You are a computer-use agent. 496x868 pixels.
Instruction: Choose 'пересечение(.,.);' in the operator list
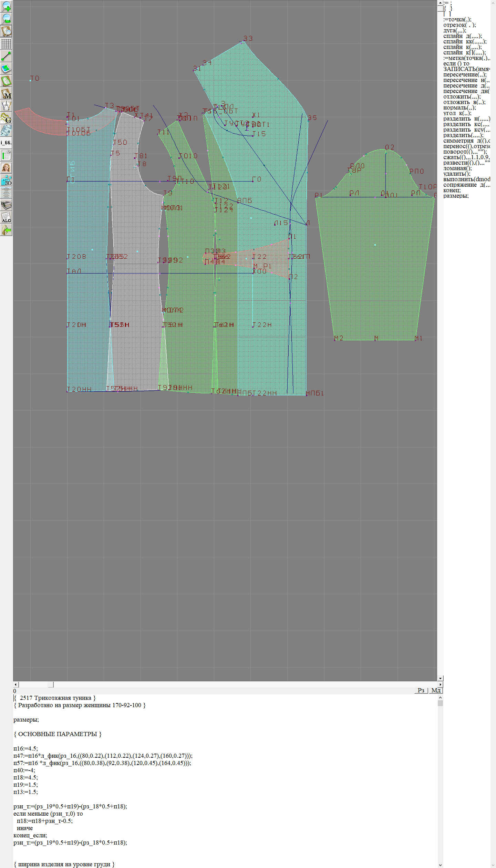pyautogui.click(x=465, y=75)
